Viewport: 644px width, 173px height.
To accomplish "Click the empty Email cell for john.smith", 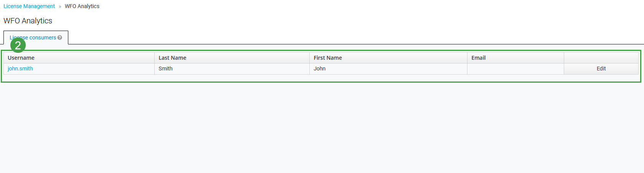I will click(x=515, y=69).
